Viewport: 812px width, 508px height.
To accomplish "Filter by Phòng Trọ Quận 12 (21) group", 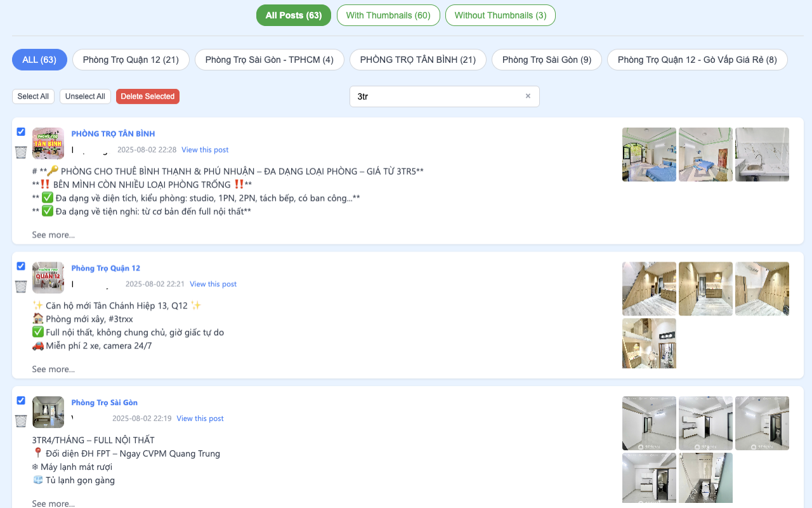I will 131,60.
